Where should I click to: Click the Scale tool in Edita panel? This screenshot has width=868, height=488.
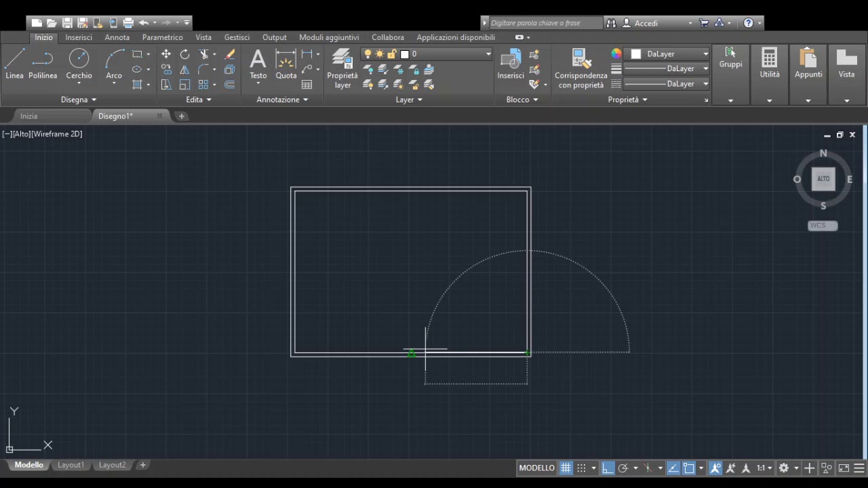pos(184,85)
